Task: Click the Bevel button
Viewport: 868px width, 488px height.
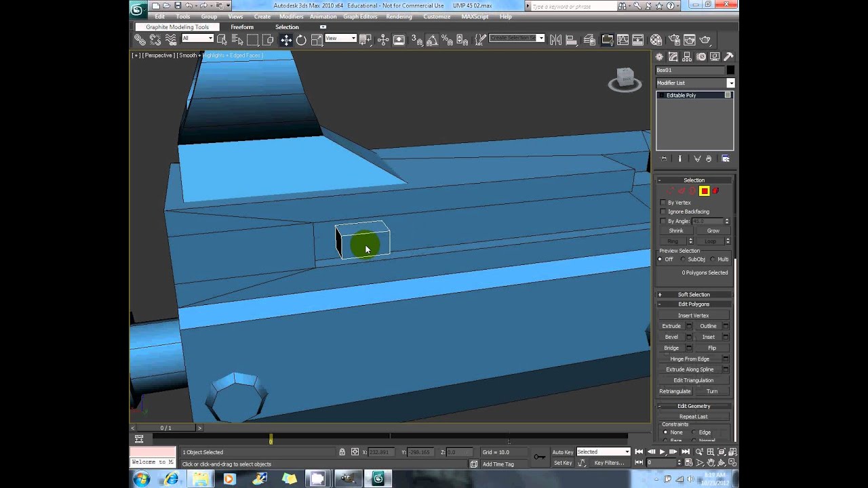Action: click(x=671, y=337)
